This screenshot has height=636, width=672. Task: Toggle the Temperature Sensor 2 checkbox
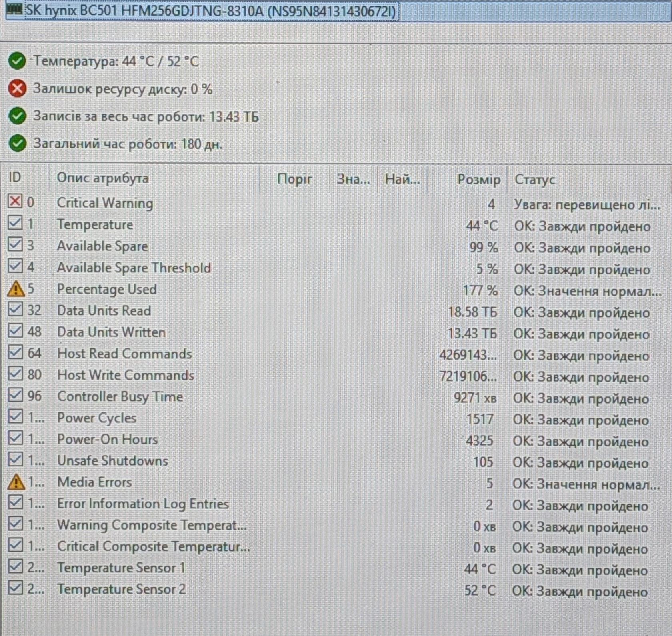click(x=15, y=588)
